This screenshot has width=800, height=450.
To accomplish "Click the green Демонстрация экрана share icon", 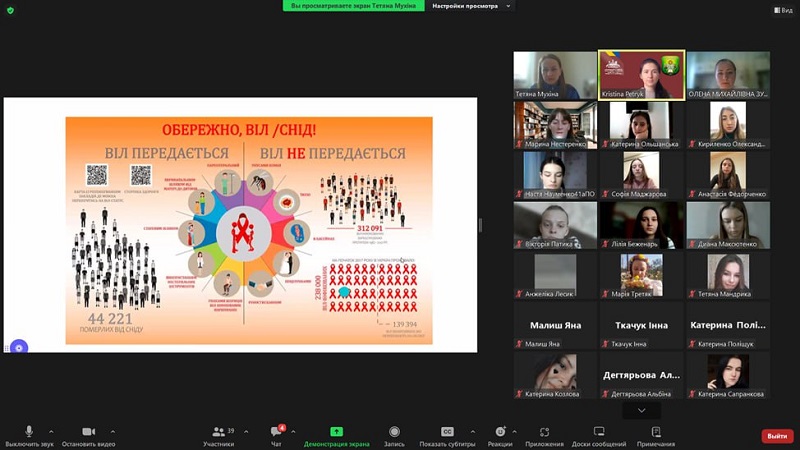I will click(337, 431).
